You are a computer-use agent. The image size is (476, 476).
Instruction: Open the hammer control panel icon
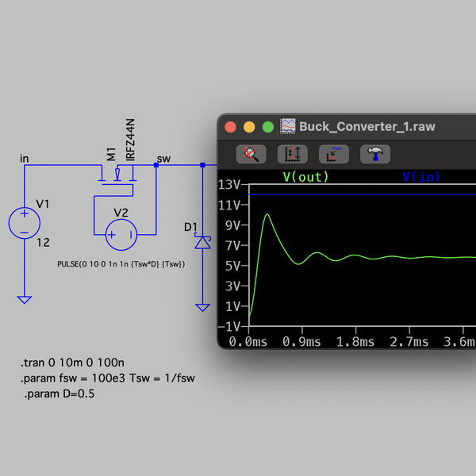point(375,154)
